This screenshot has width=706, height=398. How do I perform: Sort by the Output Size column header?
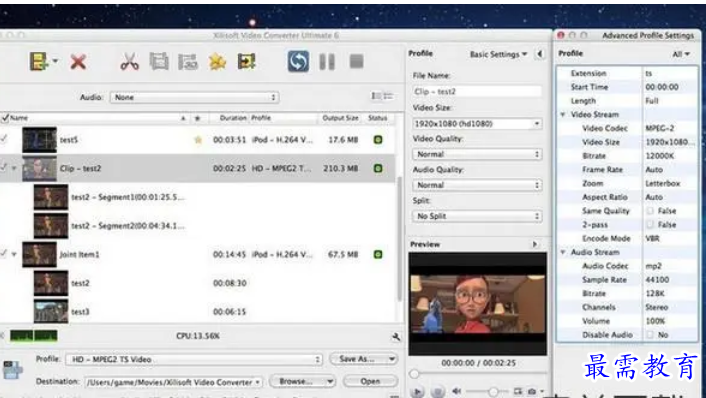point(340,118)
